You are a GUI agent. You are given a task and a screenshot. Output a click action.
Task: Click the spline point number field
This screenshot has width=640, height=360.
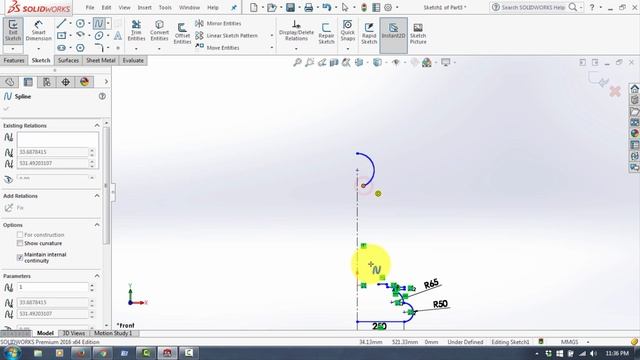tap(53, 287)
